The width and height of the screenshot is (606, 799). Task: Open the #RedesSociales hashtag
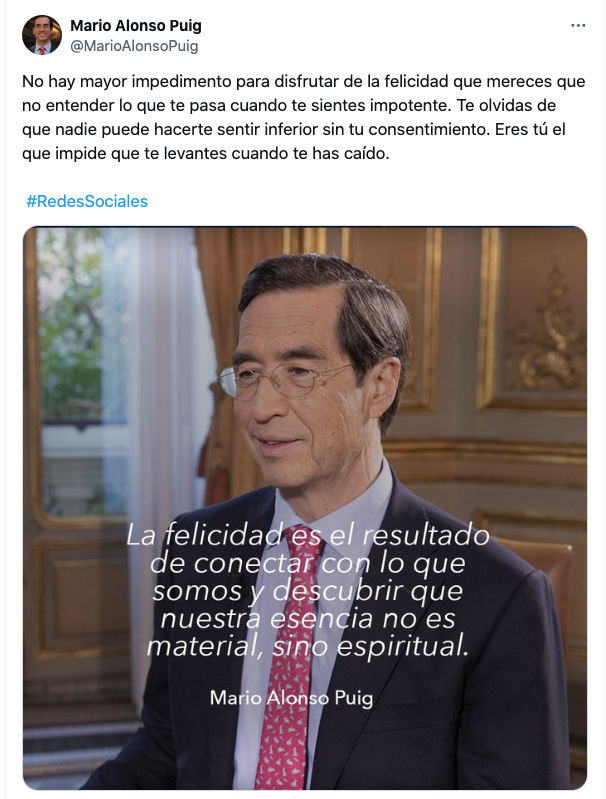point(87,201)
